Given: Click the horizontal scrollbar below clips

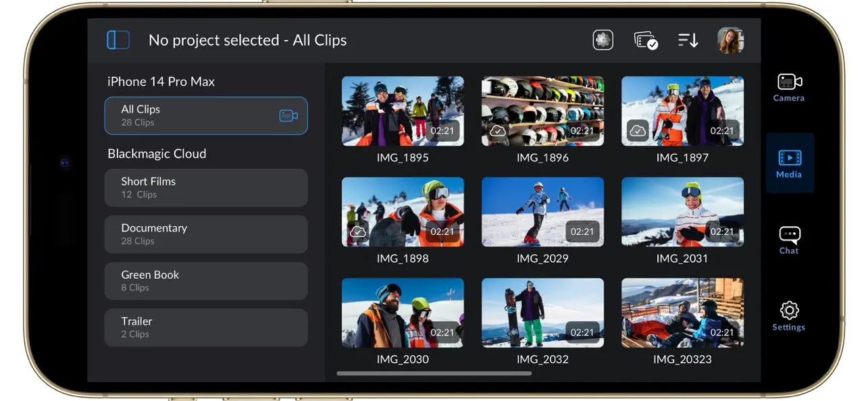Looking at the screenshot, I should point(434,373).
